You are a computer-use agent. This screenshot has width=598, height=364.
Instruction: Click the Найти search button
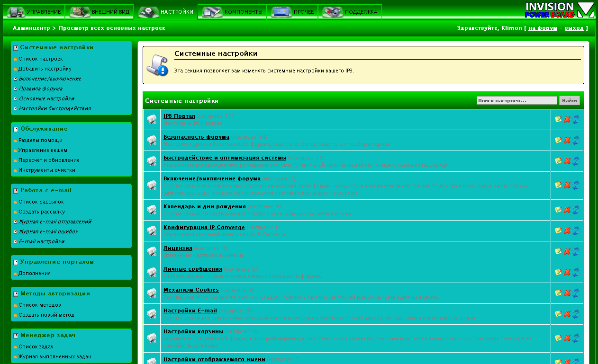tap(569, 101)
